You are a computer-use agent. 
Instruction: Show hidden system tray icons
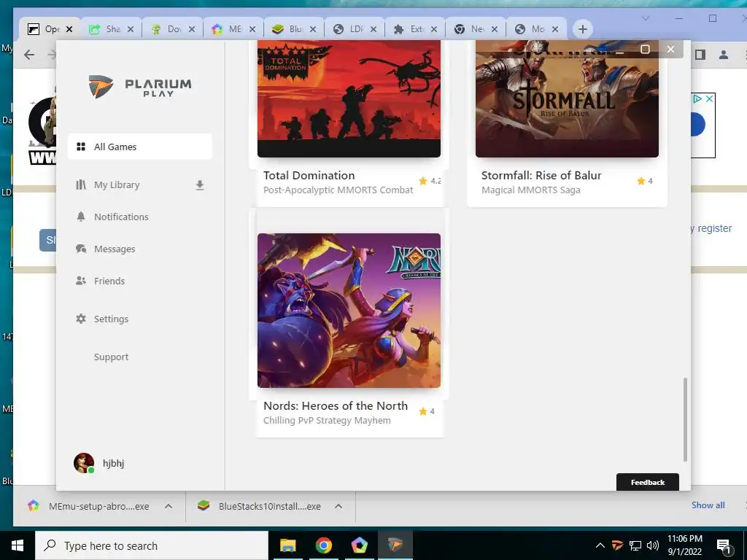600,545
